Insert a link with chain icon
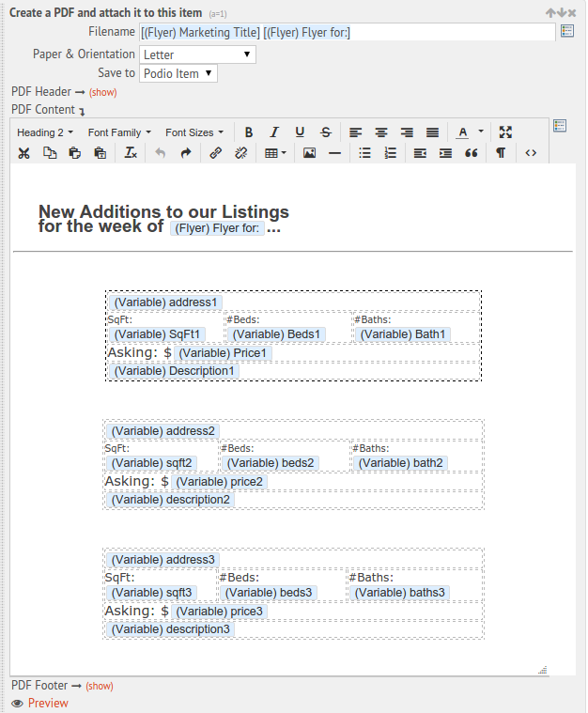The width and height of the screenshot is (588, 713). pyautogui.click(x=215, y=153)
